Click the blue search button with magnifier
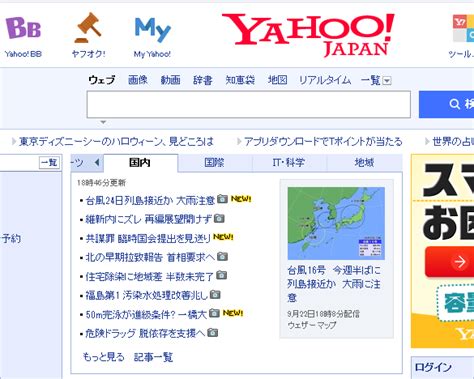 coord(446,104)
